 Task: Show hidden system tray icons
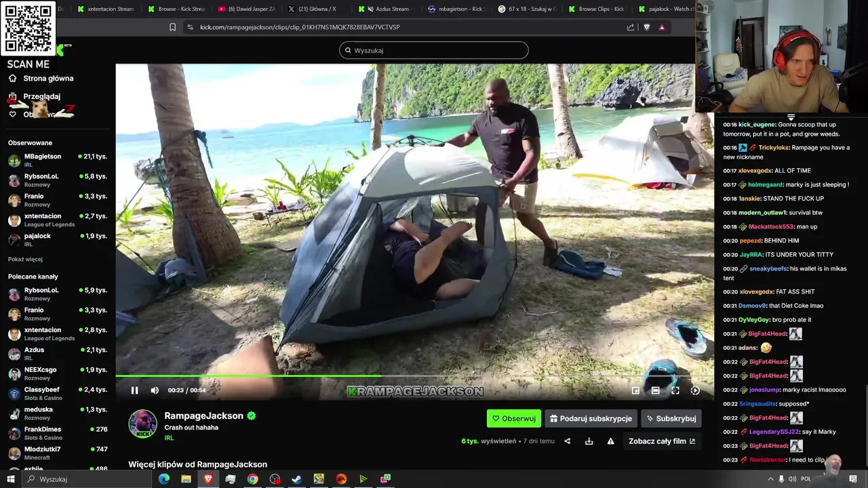pos(770,479)
